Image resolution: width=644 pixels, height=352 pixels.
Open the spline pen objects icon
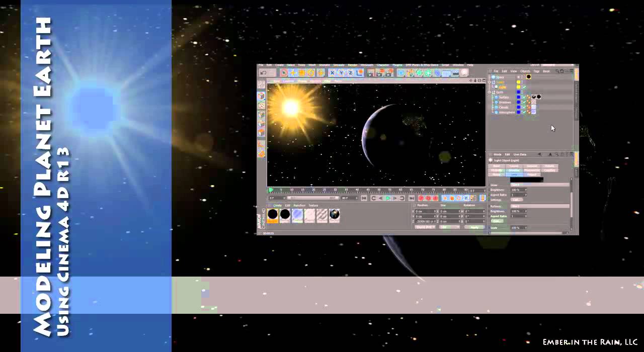coord(410,72)
